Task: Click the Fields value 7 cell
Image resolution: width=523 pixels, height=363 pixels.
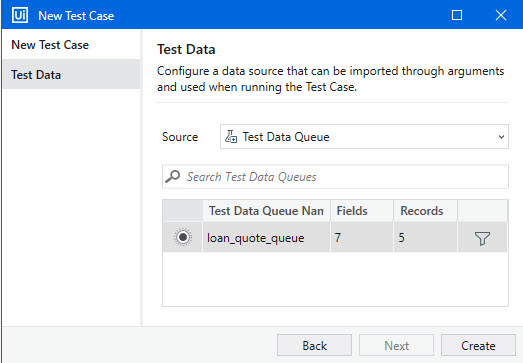Action: tap(362, 237)
